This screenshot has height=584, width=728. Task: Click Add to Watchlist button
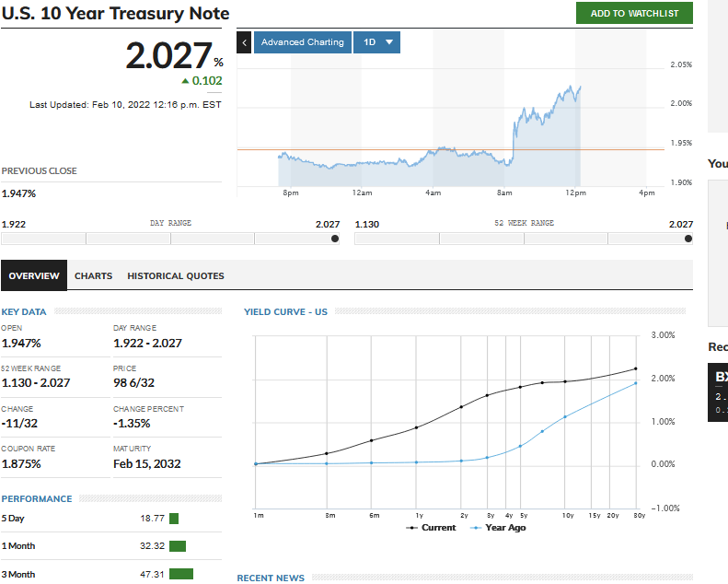tap(634, 13)
